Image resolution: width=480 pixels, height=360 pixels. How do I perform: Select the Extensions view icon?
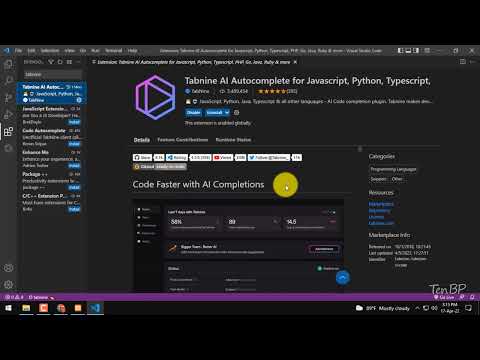point(8,131)
